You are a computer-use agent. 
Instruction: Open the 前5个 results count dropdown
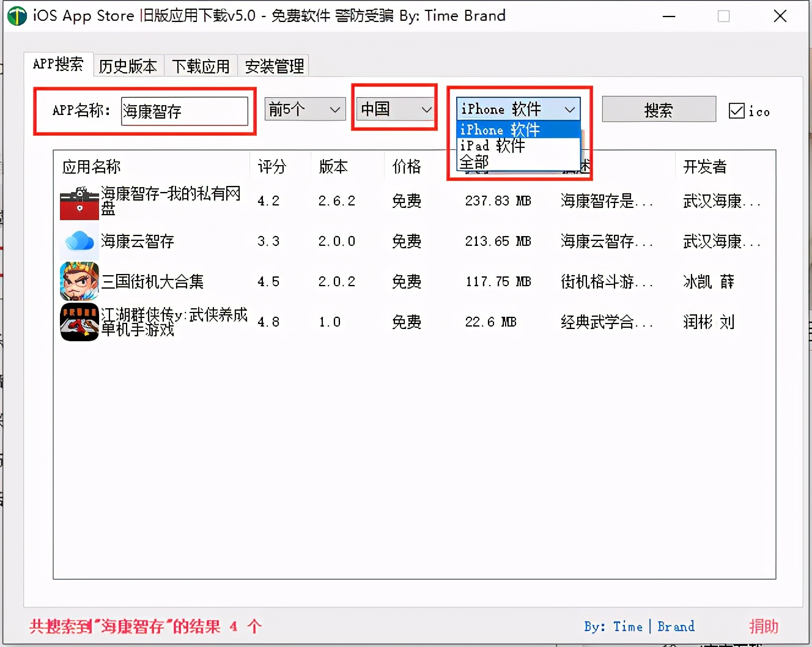point(304,109)
